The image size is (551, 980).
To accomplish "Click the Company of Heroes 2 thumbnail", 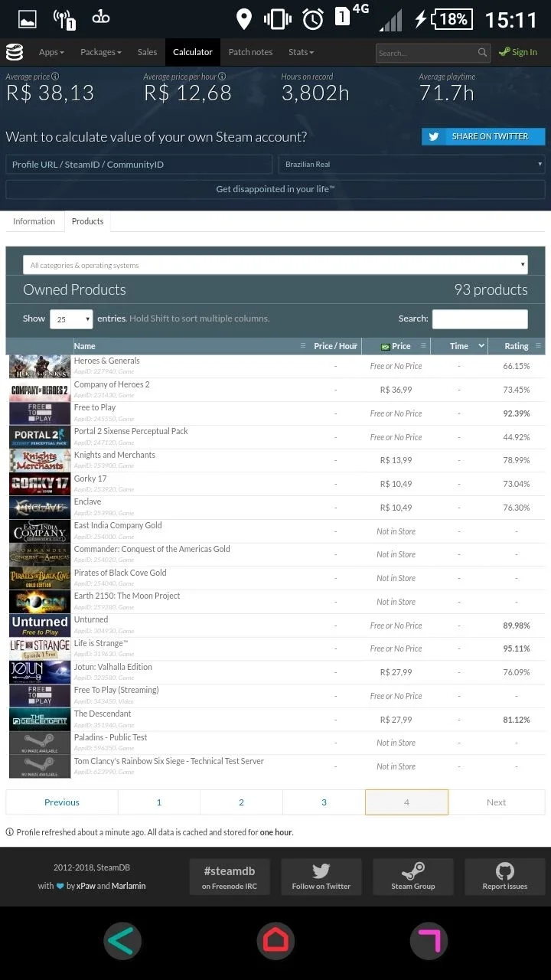I will (x=40, y=390).
